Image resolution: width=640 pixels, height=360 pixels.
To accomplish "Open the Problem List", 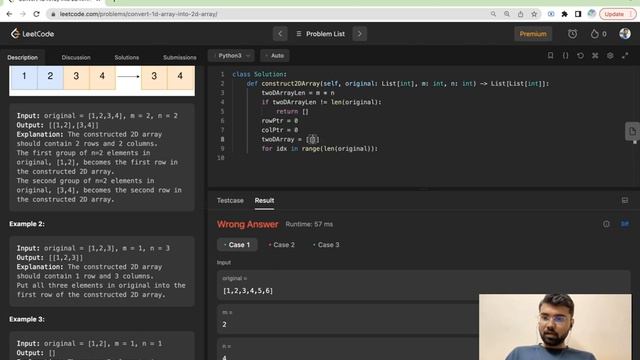I will 320,34.
